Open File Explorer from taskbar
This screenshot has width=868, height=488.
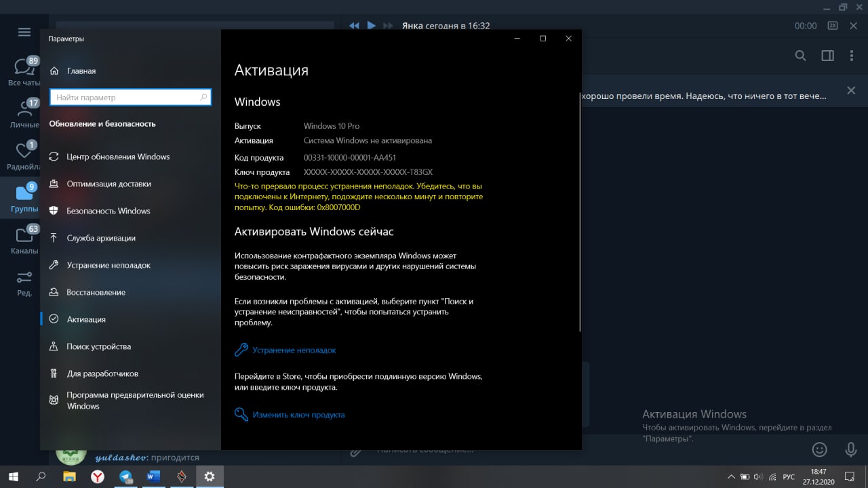point(69,476)
